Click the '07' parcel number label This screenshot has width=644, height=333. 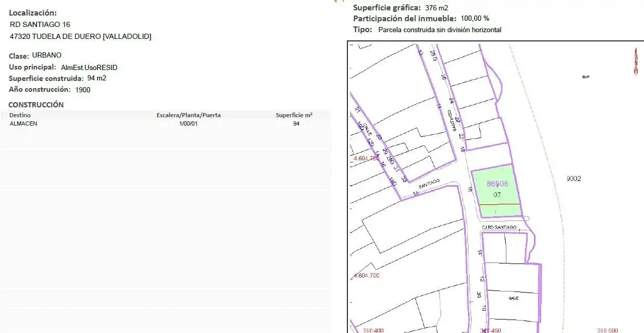click(x=497, y=195)
